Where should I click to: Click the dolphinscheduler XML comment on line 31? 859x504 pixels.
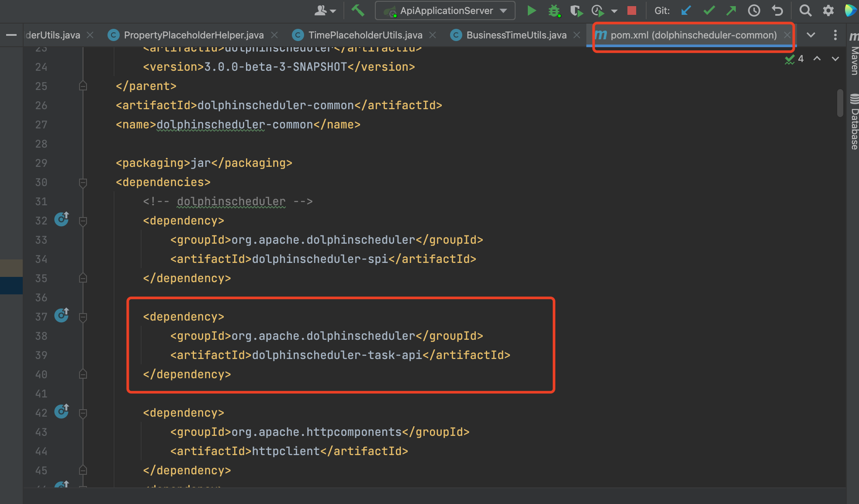click(x=228, y=201)
